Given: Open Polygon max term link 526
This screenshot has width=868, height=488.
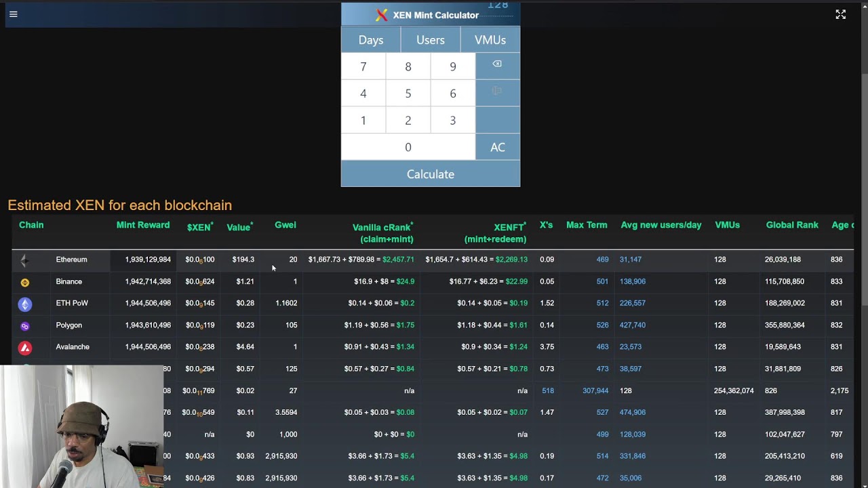Looking at the screenshot, I should (602, 325).
